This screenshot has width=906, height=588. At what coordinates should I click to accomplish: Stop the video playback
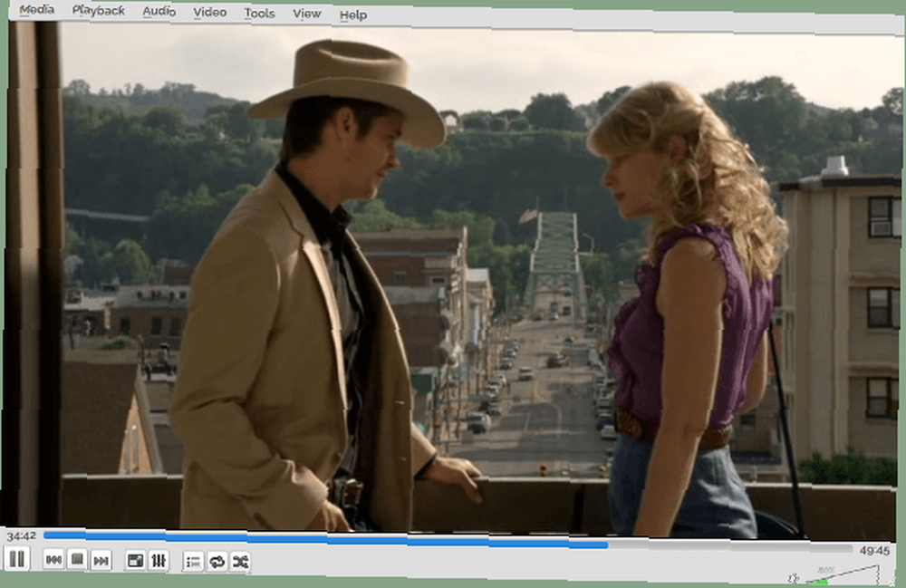click(77, 560)
